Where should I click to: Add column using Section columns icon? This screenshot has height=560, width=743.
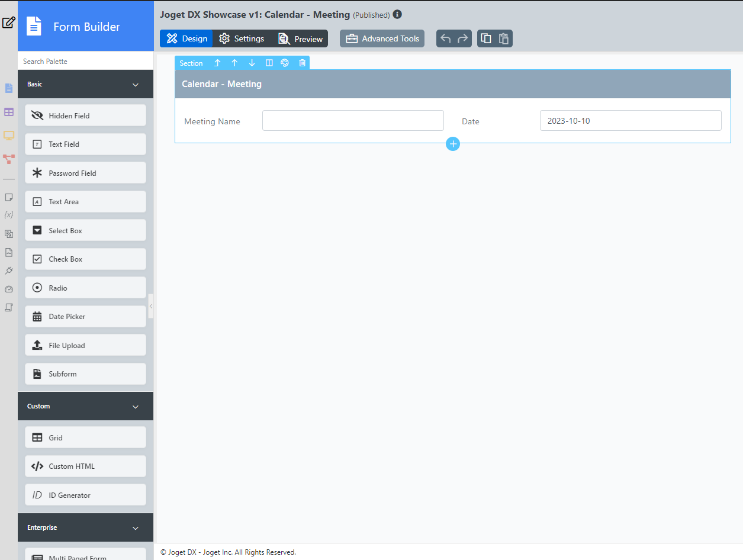(269, 63)
